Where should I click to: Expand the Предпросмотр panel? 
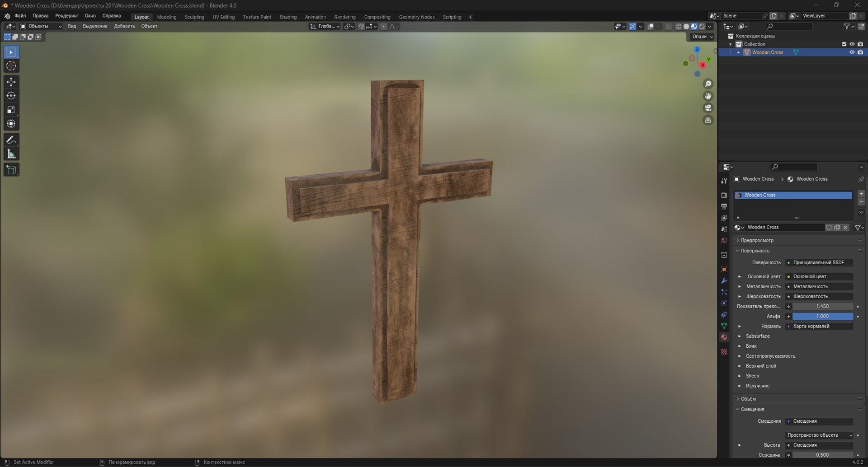[757, 240]
